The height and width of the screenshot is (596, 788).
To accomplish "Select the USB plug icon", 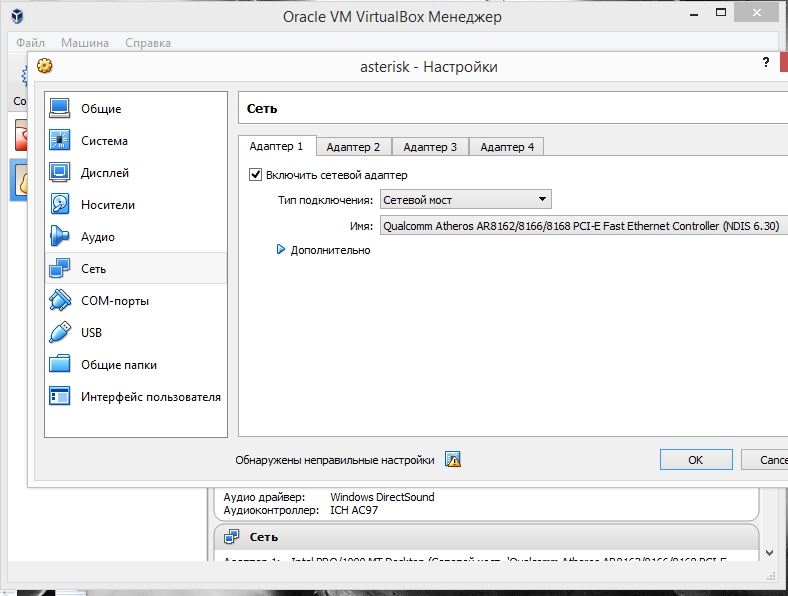I will click(60, 332).
